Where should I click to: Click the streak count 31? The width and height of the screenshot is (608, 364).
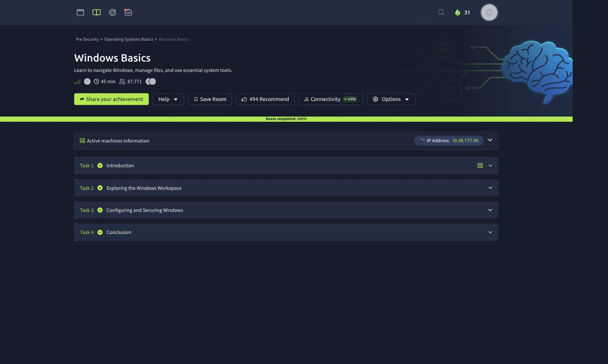click(x=467, y=13)
